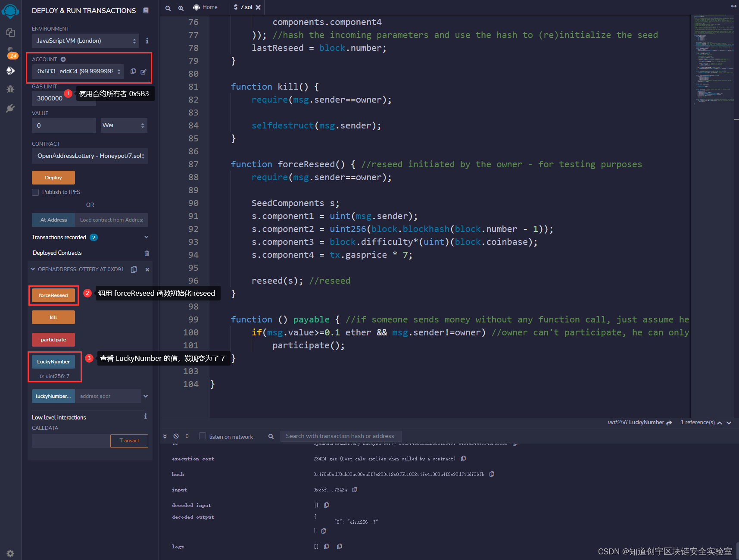Switch to the Home tab
This screenshot has height=560, width=739.
click(x=205, y=7)
